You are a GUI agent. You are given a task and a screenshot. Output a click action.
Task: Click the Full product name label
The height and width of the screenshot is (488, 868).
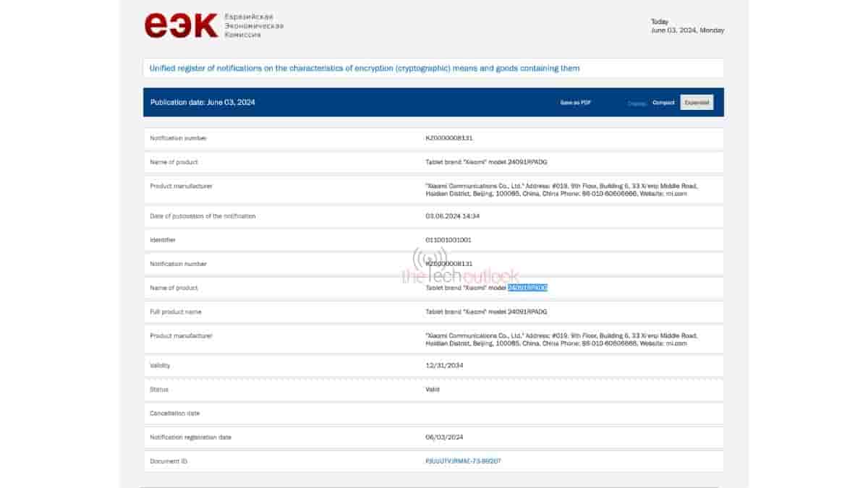(176, 312)
